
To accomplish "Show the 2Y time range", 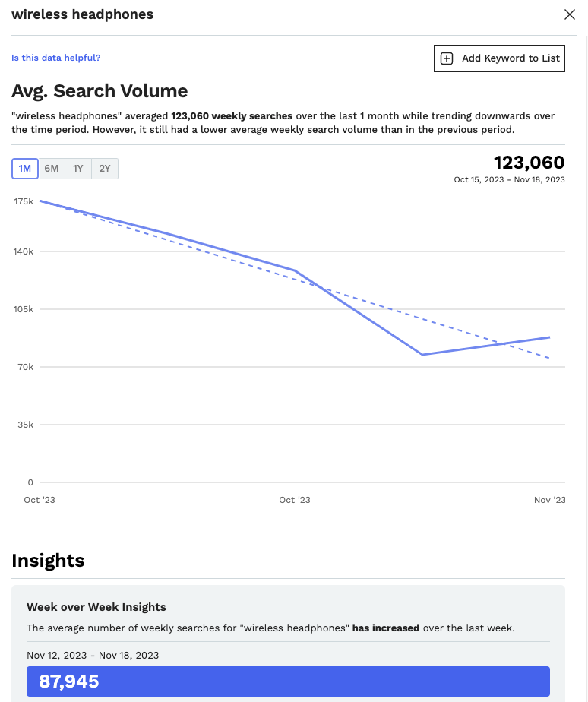I will [x=105, y=169].
